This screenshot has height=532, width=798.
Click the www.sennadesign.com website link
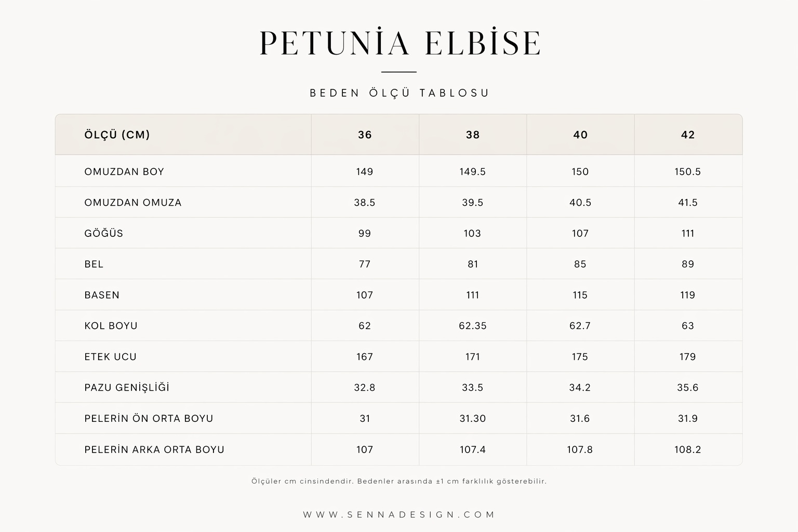(399, 514)
